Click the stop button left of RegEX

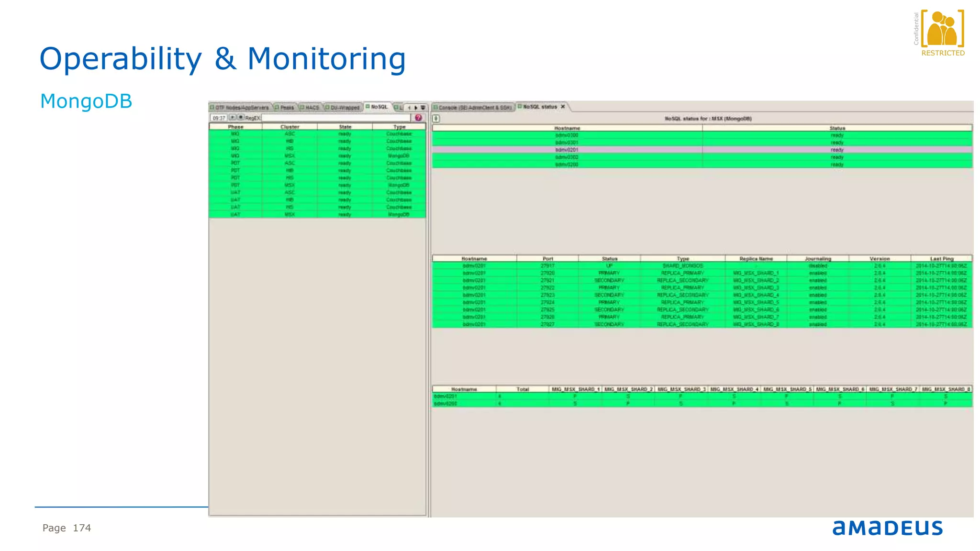pyautogui.click(x=241, y=117)
